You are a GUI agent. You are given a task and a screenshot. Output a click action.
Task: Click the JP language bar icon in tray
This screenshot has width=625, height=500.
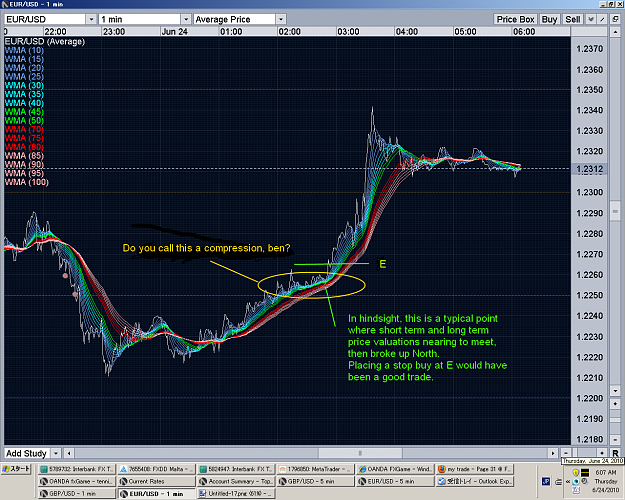[546, 482]
